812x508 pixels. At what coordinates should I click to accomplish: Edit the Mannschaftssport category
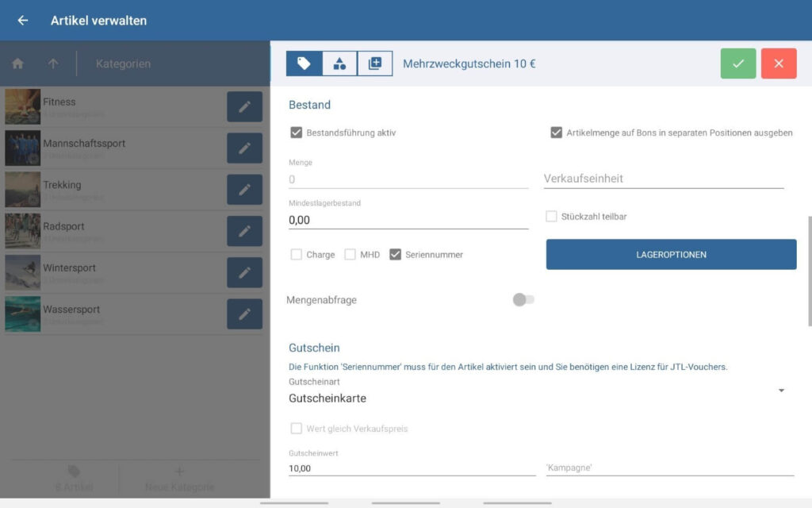tap(244, 148)
